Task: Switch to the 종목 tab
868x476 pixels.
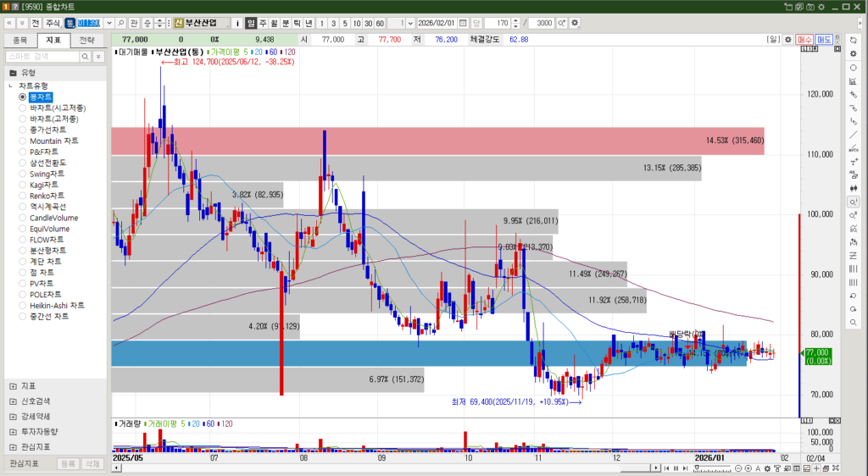Action: [20, 40]
